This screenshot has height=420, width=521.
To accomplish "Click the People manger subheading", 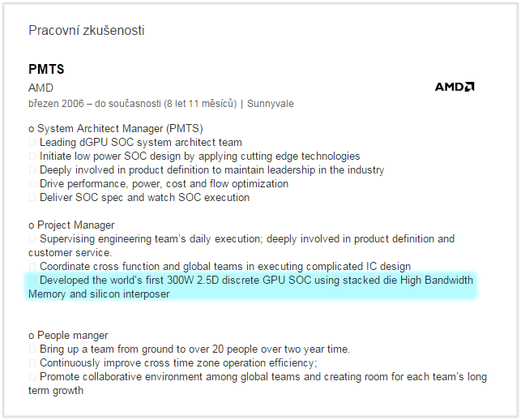I will click(x=68, y=336).
